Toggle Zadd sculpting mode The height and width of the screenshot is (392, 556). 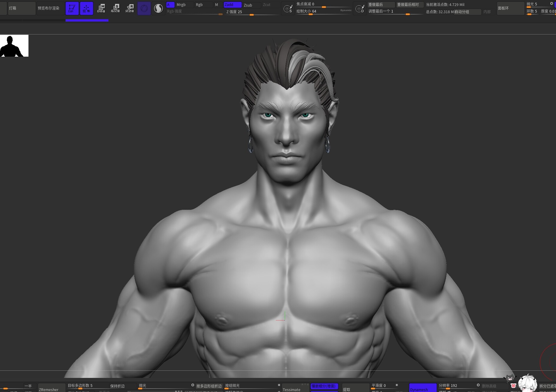tap(232, 4)
